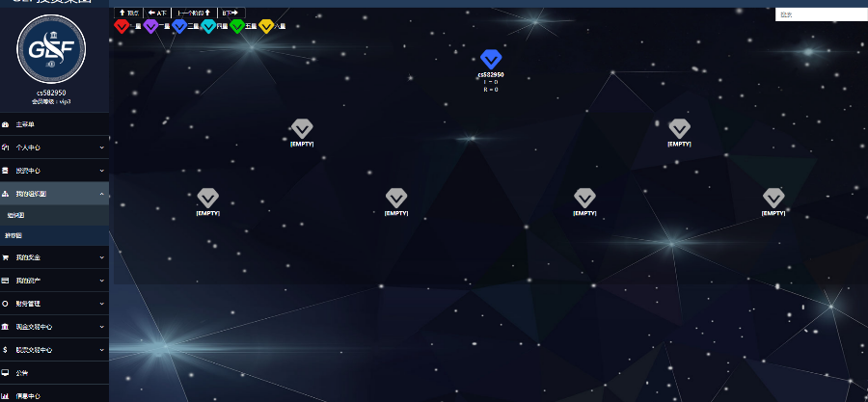The image size is (868, 402).
Task: Click the vip3 membership level text
Action: click(51, 102)
